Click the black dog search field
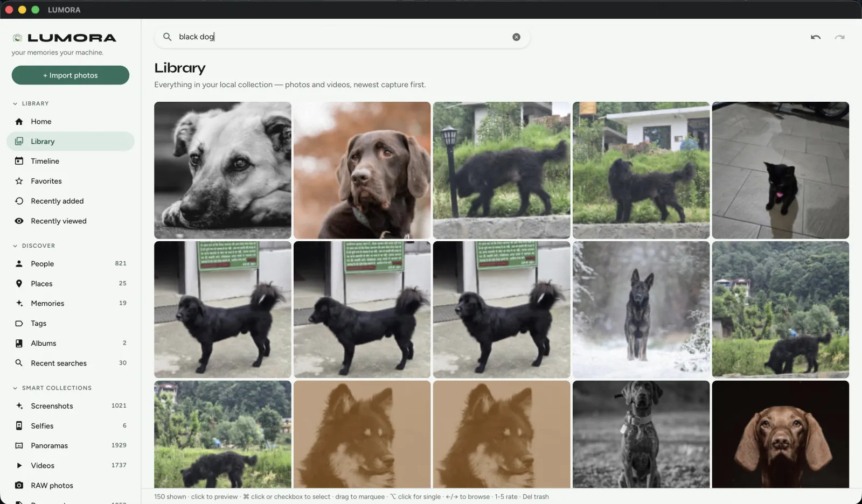 pos(342,37)
